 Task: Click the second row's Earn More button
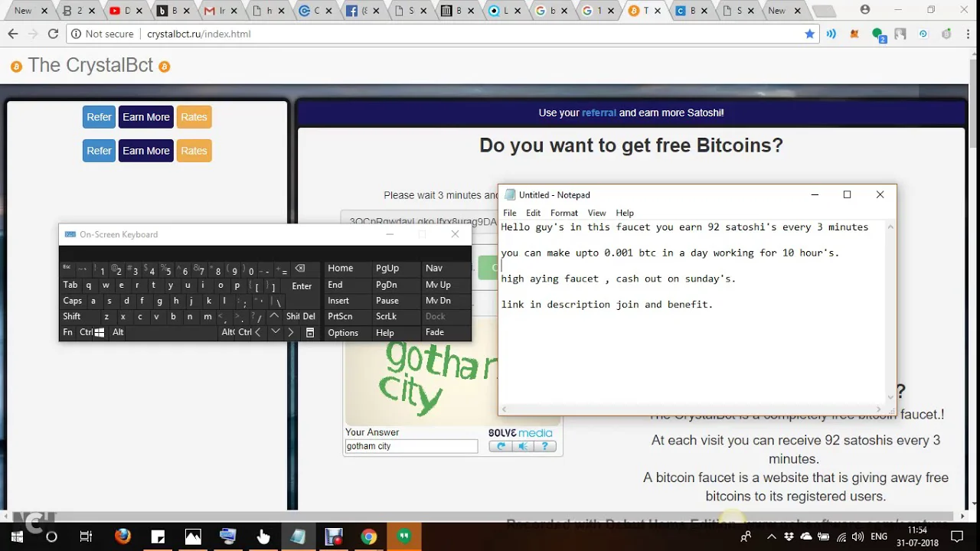point(145,151)
